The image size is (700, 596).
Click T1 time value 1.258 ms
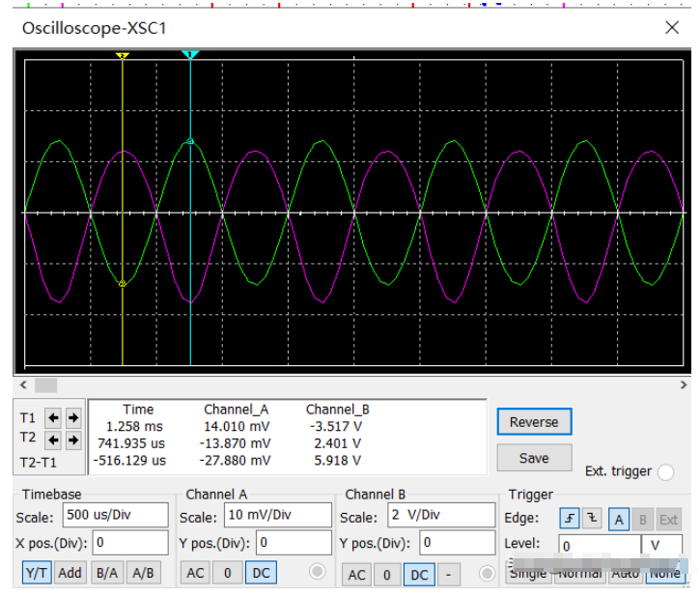tap(134, 427)
